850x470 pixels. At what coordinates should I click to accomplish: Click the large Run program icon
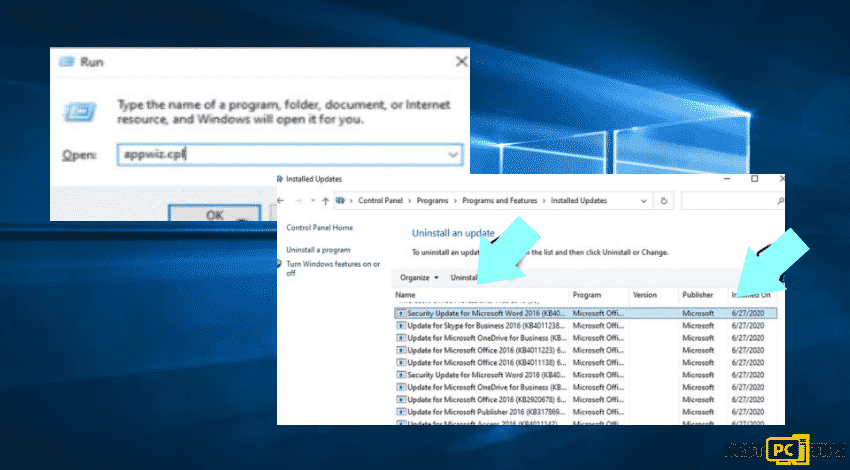[x=80, y=112]
